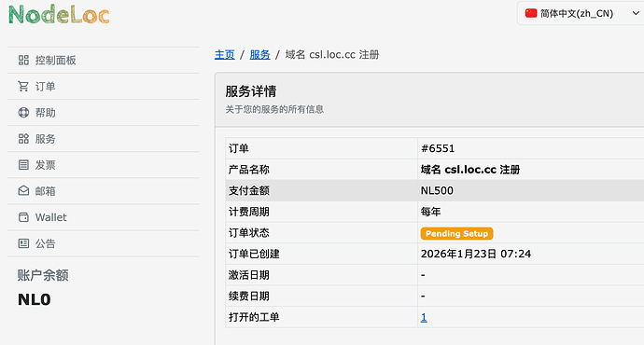Expand language selector chevron arrow
The height and width of the screenshot is (345, 644).
click(x=636, y=13)
